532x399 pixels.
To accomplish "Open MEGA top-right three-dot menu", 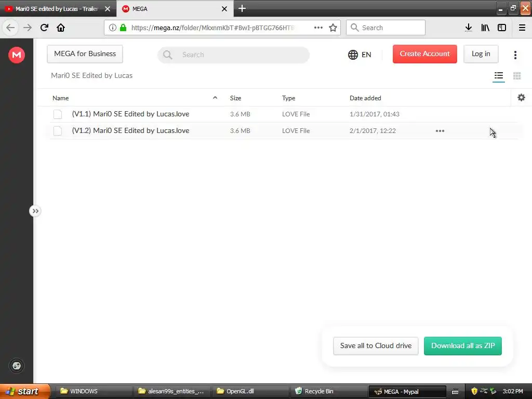I will (x=515, y=55).
